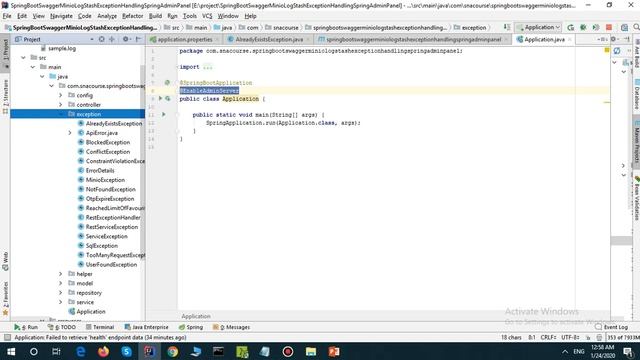This screenshot has height=360, width=640.
Task: Expand the config package
Action: point(60,95)
